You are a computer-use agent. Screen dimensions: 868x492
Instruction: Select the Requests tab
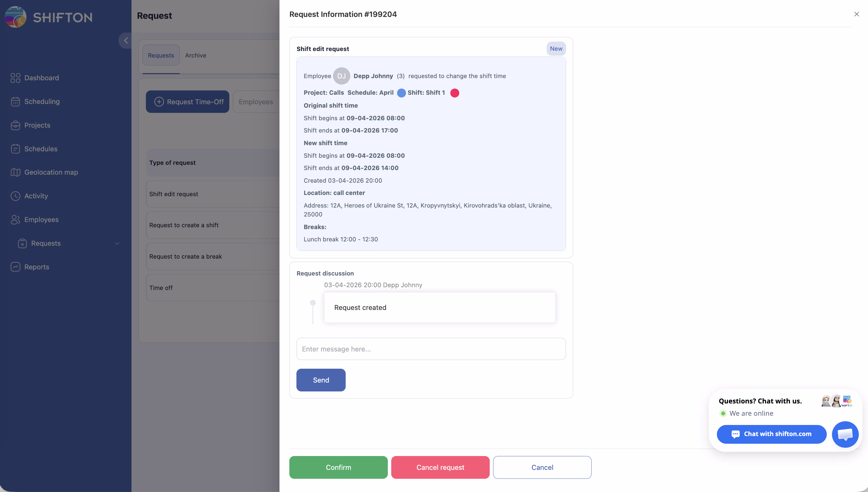(x=161, y=55)
